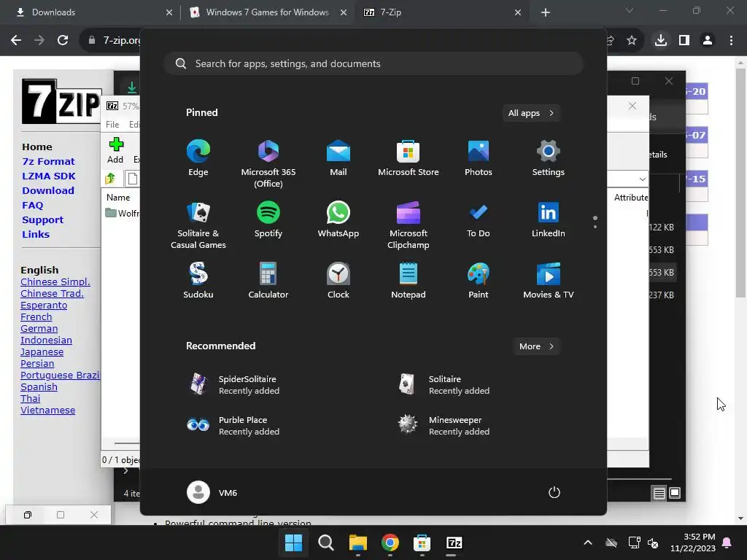747x560 pixels.
Task: Go to the Download page link
Action: [x=48, y=190]
